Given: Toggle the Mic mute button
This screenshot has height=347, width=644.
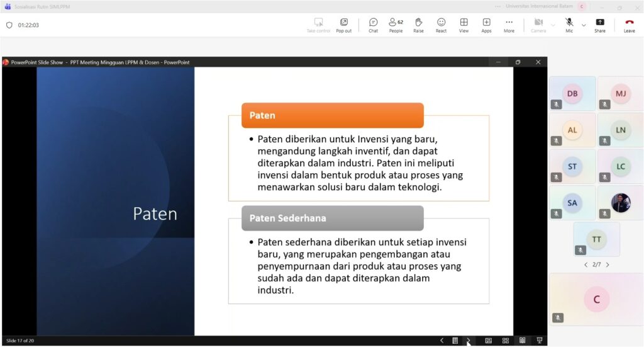Looking at the screenshot, I should click(x=569, y=25).
